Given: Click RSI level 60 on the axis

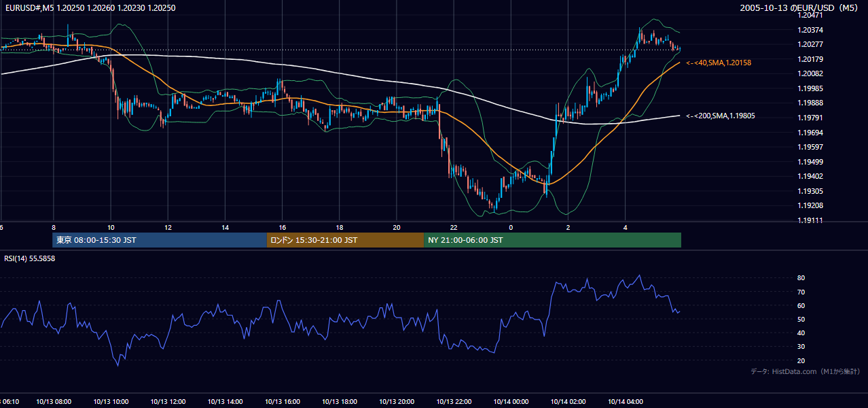Looking at the screenshot, I should (801, 305).
